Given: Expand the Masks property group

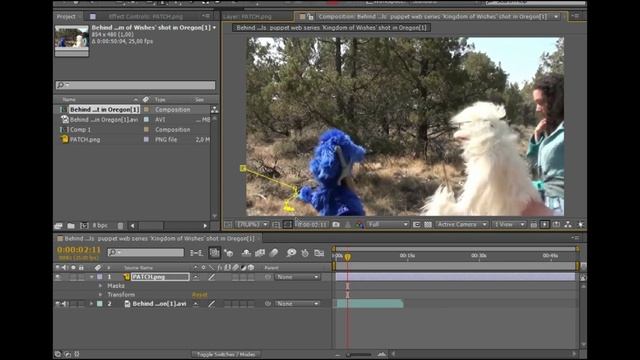Looking at the screenshot, I should pyautogui.click(x=100, y=286).
